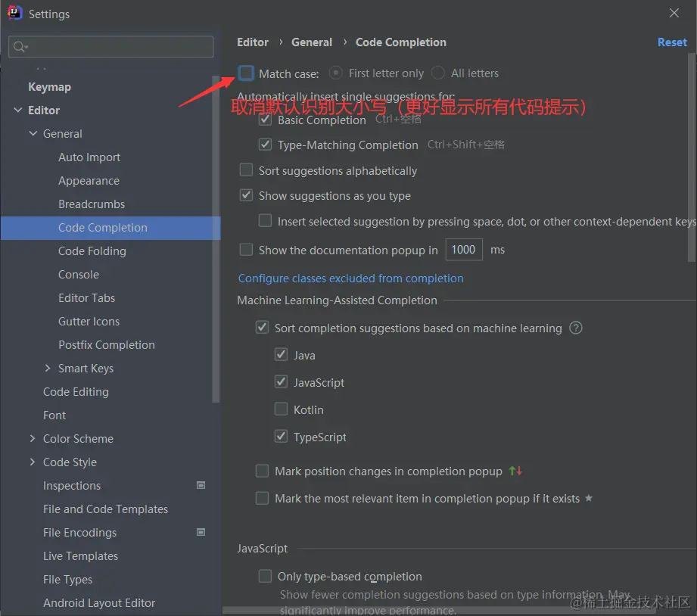Uncheck Basic Completion
The height and width of the screenshot is (616, 697).
coord(266,120)
